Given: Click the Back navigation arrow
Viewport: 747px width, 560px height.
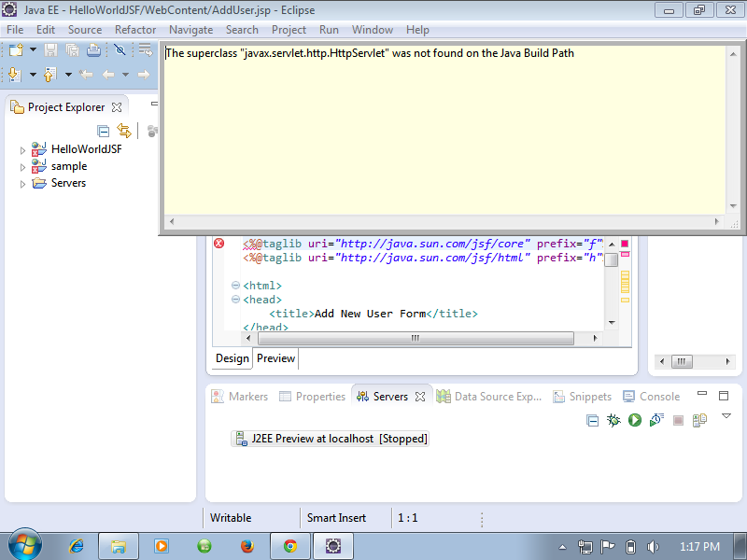Looking at the screenshot, I should pyautogui.click(x=108, y=75).
